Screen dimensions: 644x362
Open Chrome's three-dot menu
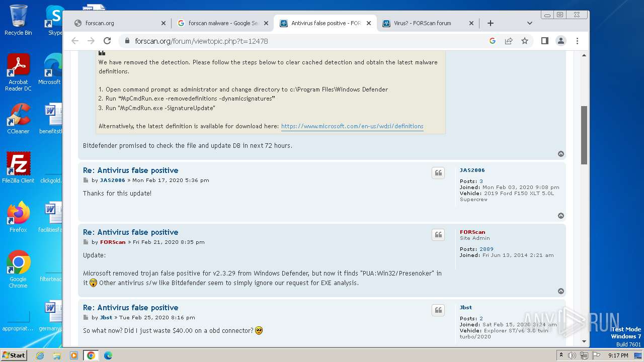click(x=577, y=41)
